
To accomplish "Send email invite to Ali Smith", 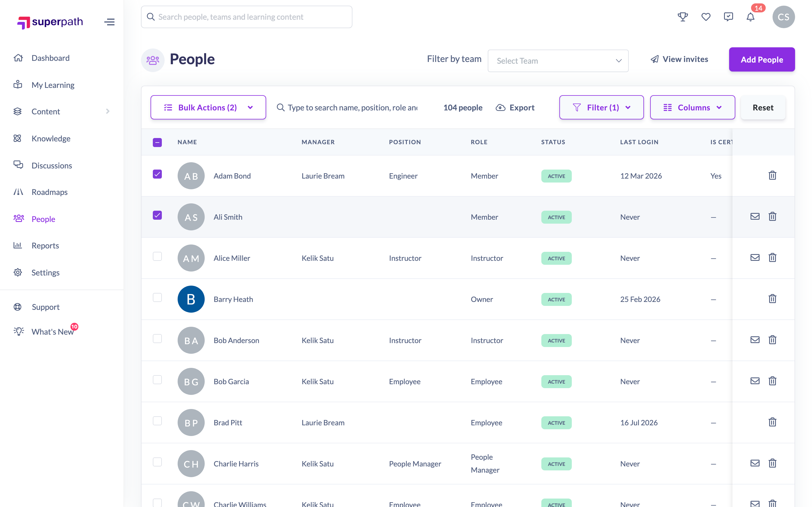I will [755, 216].
